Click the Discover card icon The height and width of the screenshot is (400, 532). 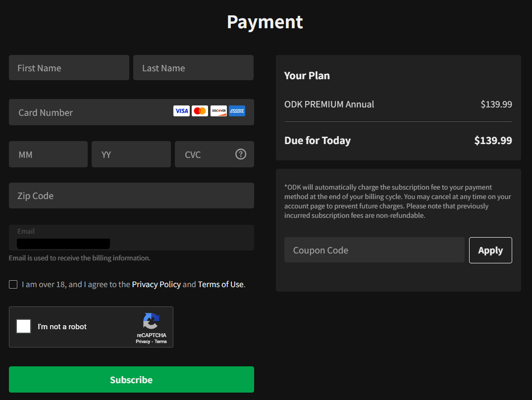(218, 111)
